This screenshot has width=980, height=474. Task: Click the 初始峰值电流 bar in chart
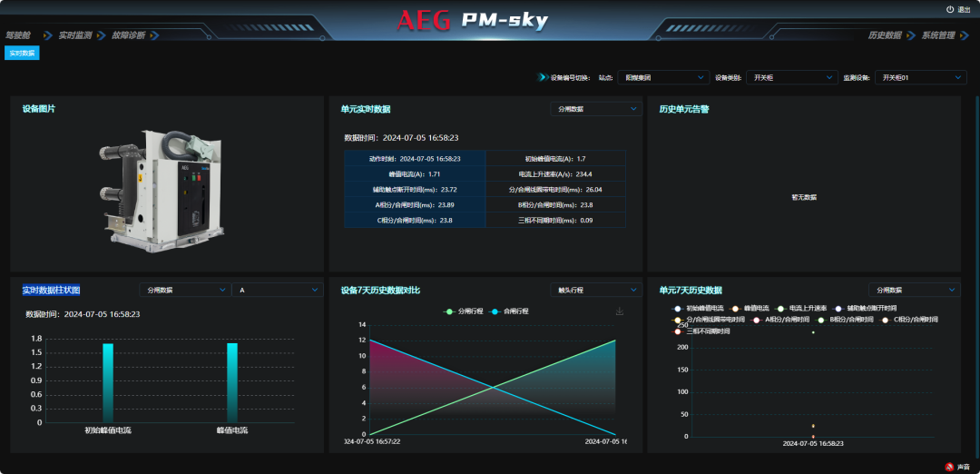pyautogui.click(x=108, y=382)
